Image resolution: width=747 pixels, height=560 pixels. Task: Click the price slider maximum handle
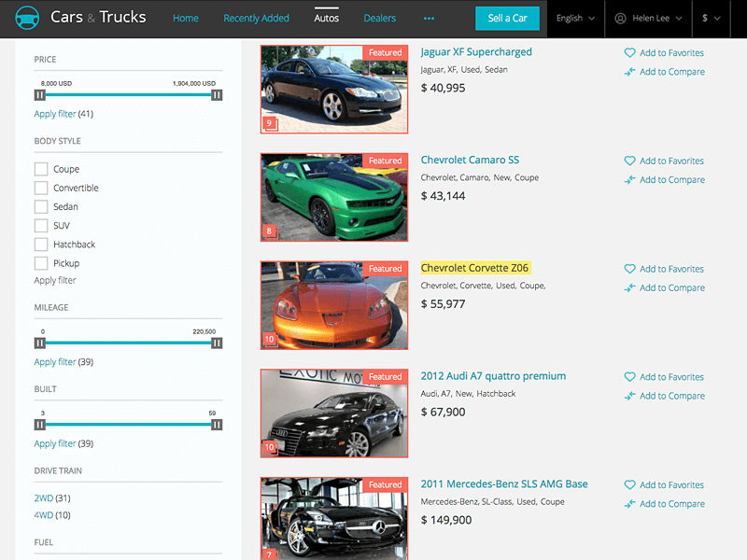(217, 95)
